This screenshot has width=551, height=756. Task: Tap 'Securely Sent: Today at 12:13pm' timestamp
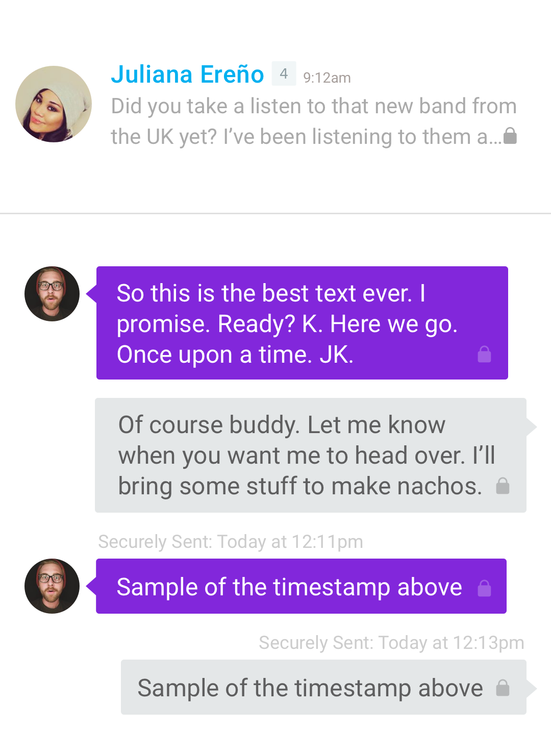point(391,643)
